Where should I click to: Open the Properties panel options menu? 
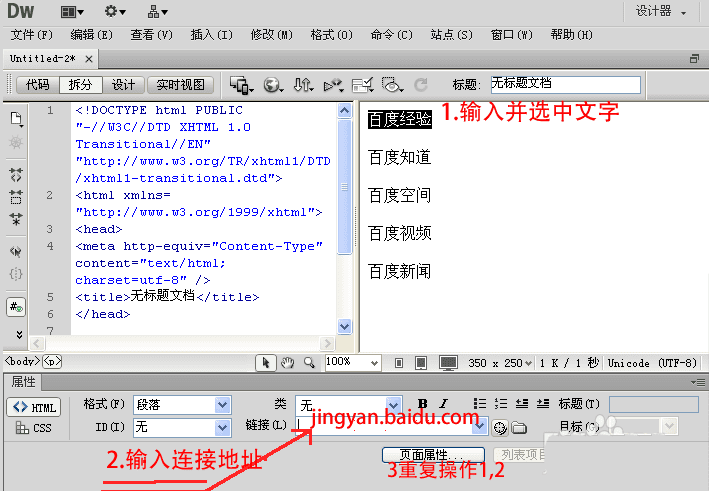point(698,382)
